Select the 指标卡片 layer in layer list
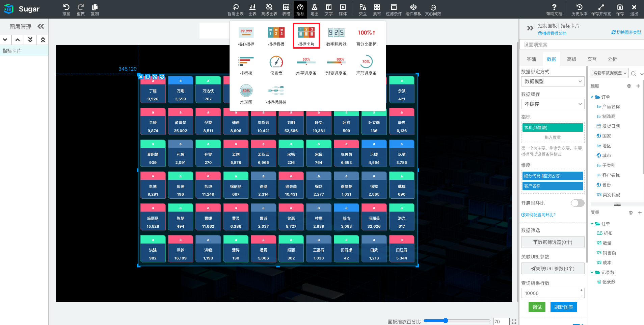 (24, 51)
